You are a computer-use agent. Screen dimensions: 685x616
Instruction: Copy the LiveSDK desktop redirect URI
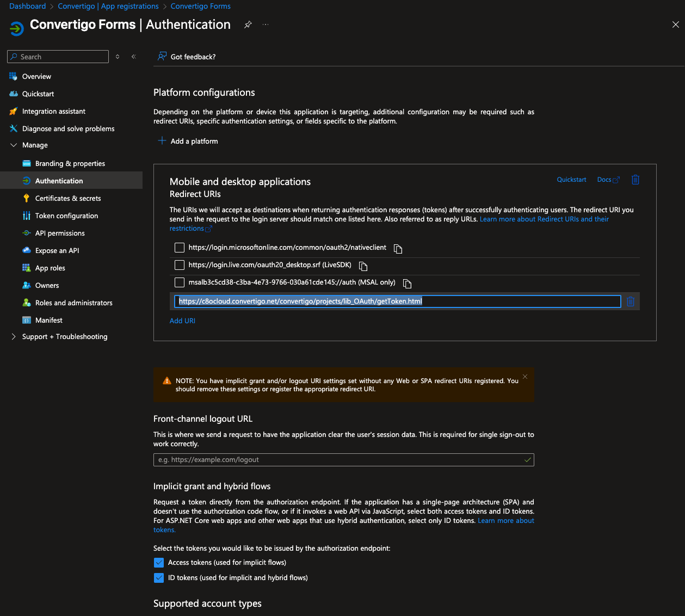coord(363,266)
